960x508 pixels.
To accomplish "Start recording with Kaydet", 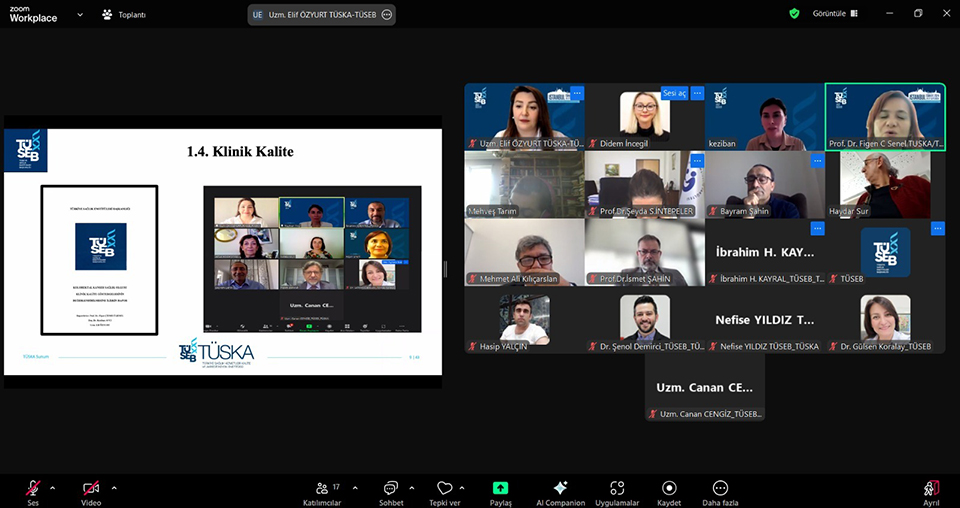I will [669, 490].
